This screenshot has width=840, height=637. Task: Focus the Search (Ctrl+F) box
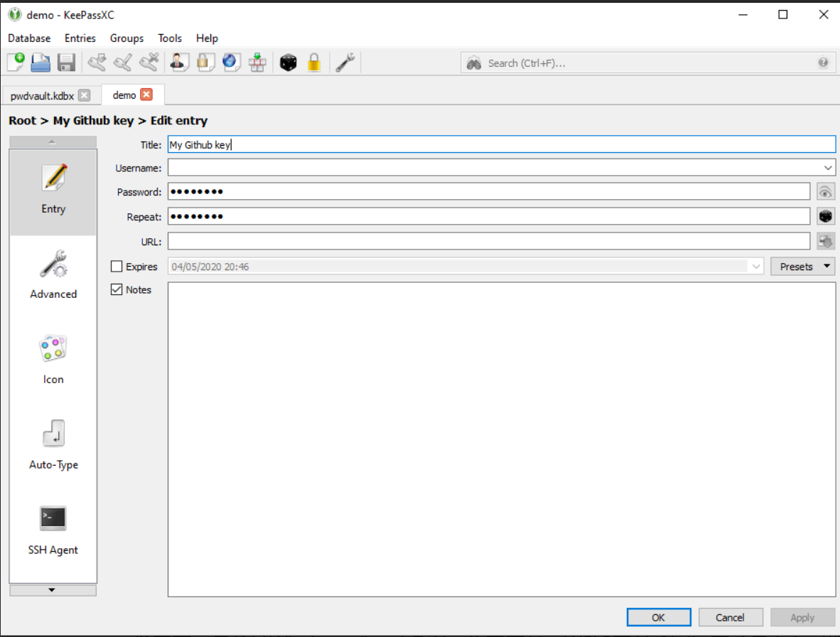pos(648,63)
